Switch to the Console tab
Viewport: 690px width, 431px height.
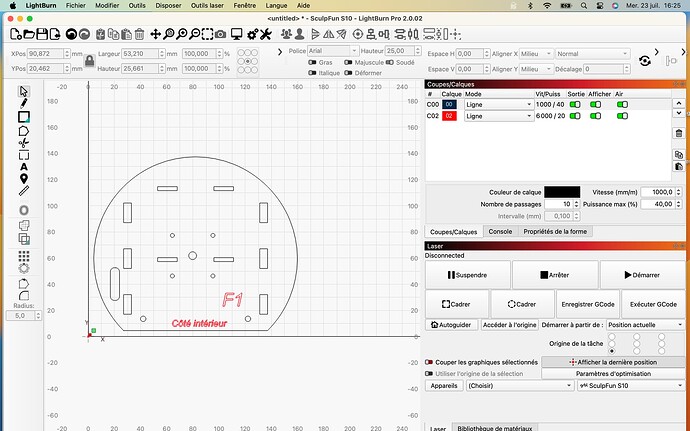click(500, 232)
